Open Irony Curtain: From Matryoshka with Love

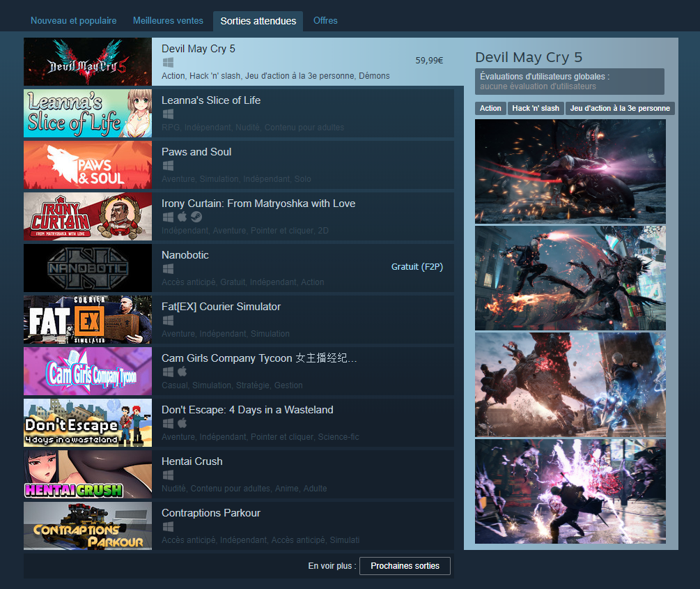(258, 204)
